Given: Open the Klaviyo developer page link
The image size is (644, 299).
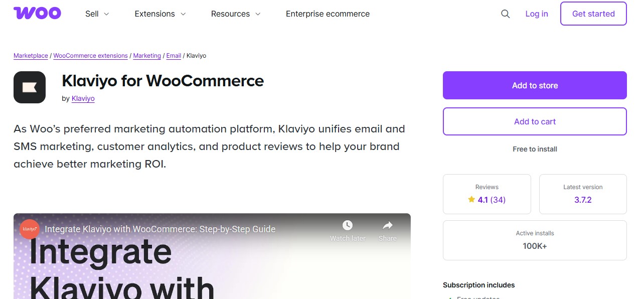Looking at the screenshot, I should 83,98.
